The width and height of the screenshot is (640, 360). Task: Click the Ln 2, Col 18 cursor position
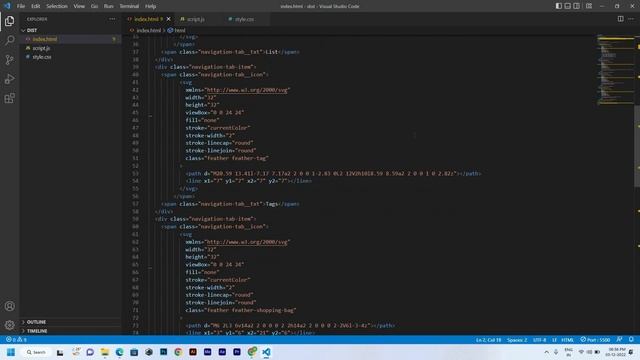pos(488,340)
